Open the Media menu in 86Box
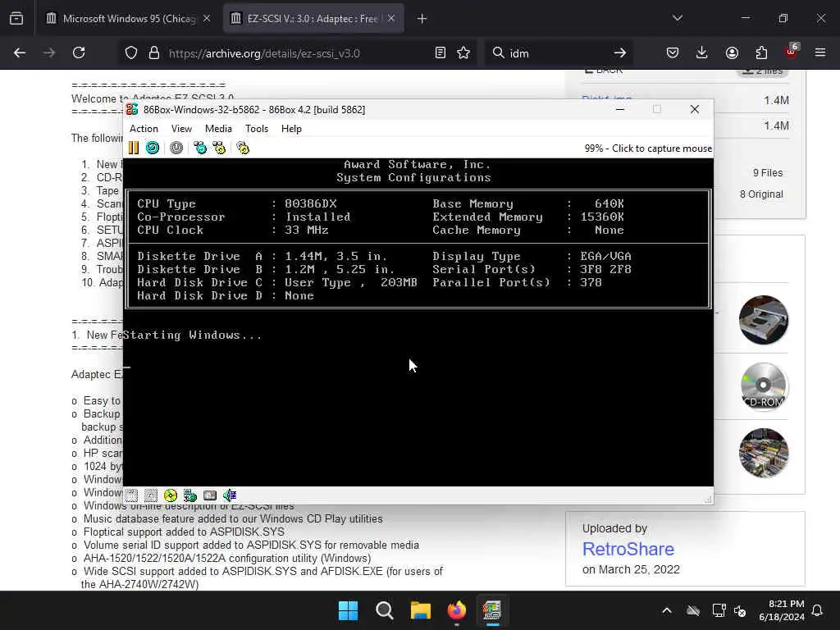 tap(218, 129)
